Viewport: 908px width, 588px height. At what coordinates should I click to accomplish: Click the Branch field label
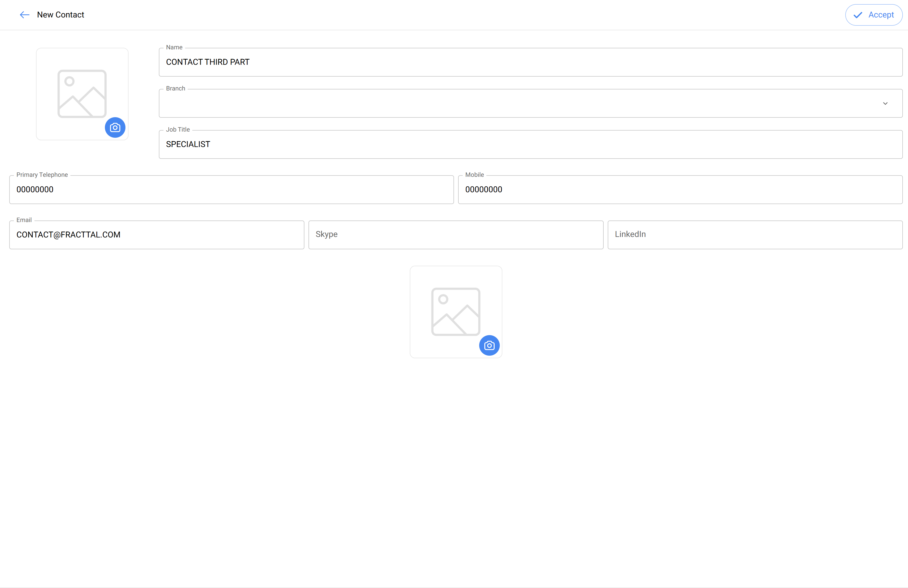[x=176, y=88]
